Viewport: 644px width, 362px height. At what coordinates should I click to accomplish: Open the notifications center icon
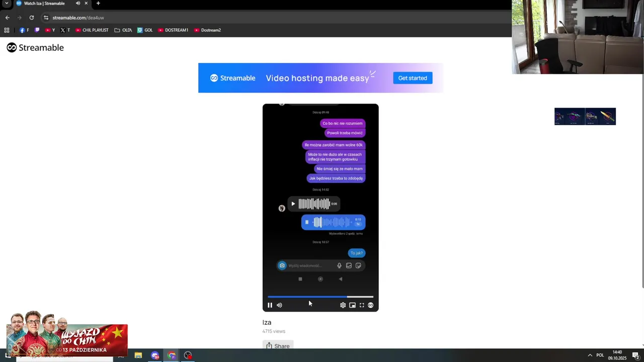coord(635,355)
